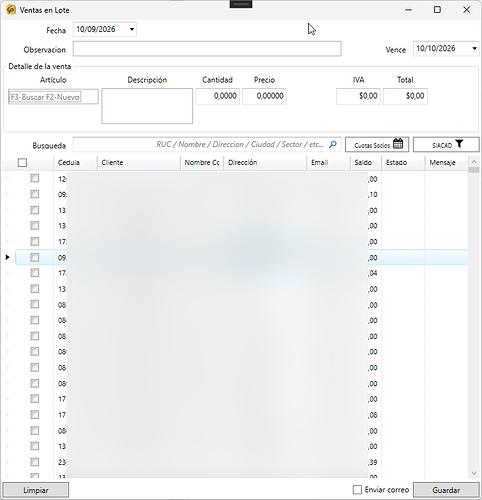
Task: Enable the Enviar correo checkbox
Action: coord(357,490)
